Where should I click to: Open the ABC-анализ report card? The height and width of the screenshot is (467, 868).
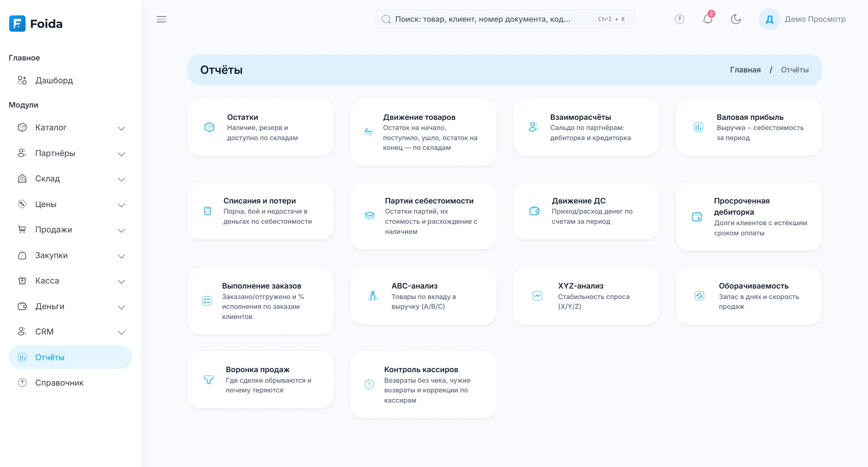[x=423, y=296]
